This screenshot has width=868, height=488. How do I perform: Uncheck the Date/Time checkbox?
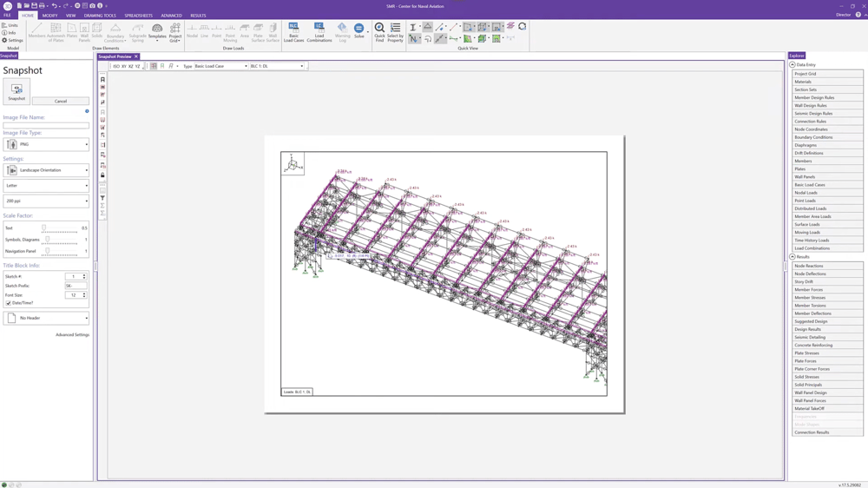point(9,303)
